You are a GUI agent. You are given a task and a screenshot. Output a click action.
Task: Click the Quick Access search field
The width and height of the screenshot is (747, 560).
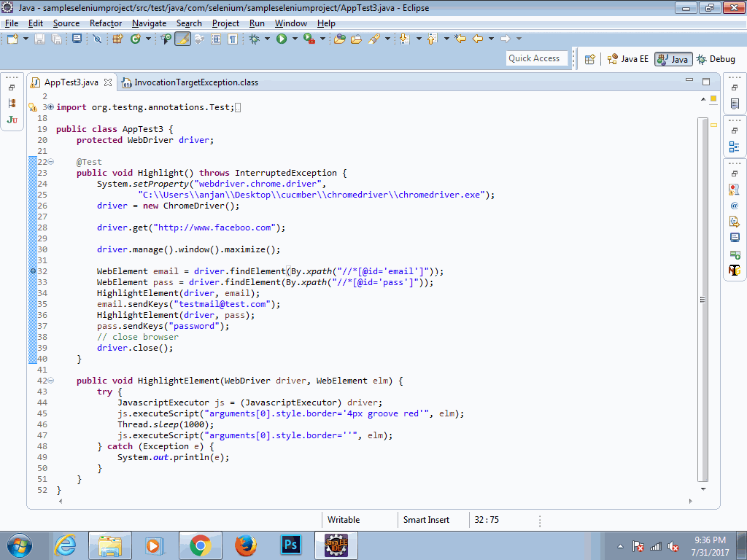pos(536,58)
